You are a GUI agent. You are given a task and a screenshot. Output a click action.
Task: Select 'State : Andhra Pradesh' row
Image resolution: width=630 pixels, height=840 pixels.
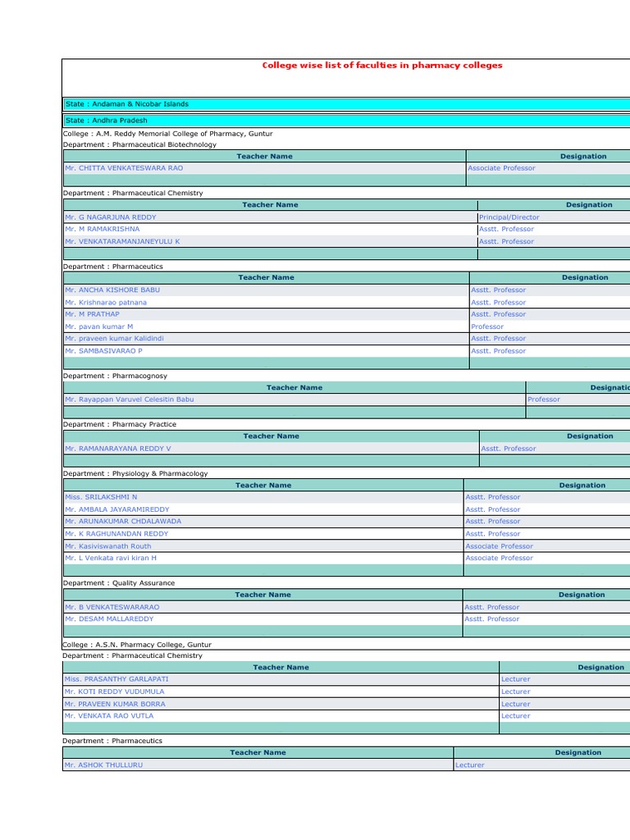(x=347, y=121)
